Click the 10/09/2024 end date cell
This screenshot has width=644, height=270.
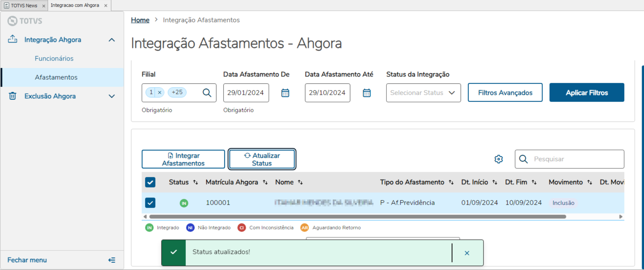524,203
